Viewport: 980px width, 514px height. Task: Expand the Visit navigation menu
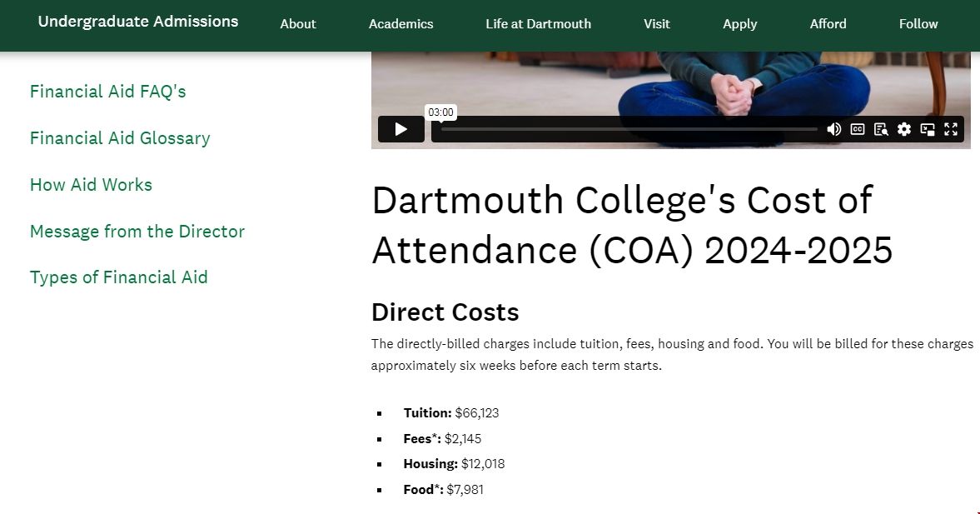[x=656, y=24]
